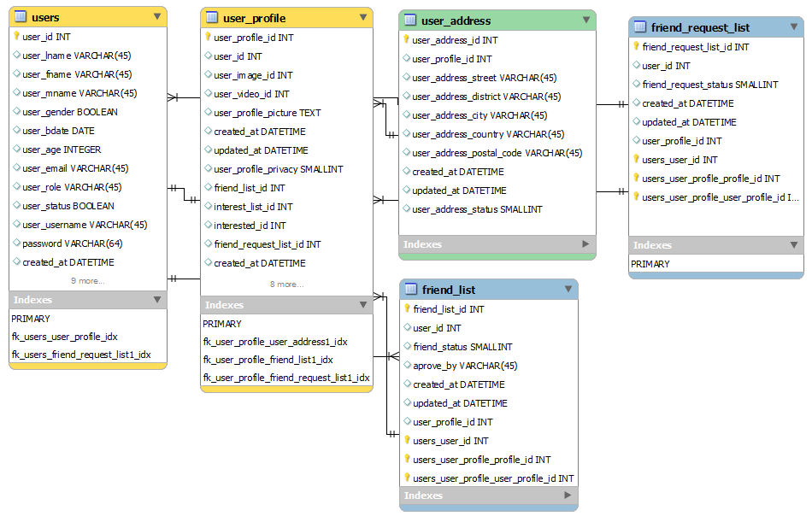Select PRIMARY index in user_profile table
This screenshot has height=522, width=812.
(221, 324)
